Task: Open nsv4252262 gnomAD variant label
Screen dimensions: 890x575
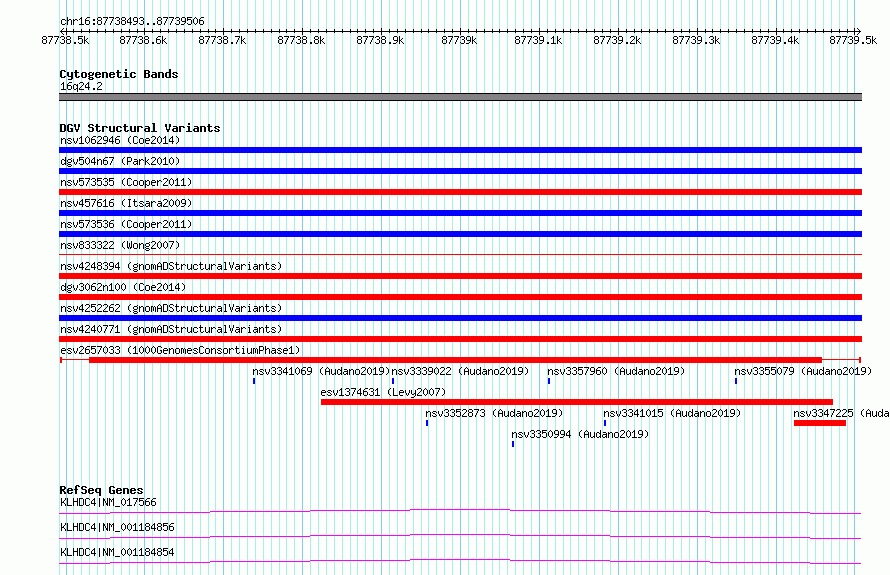Action: click(x=171, y=308)
